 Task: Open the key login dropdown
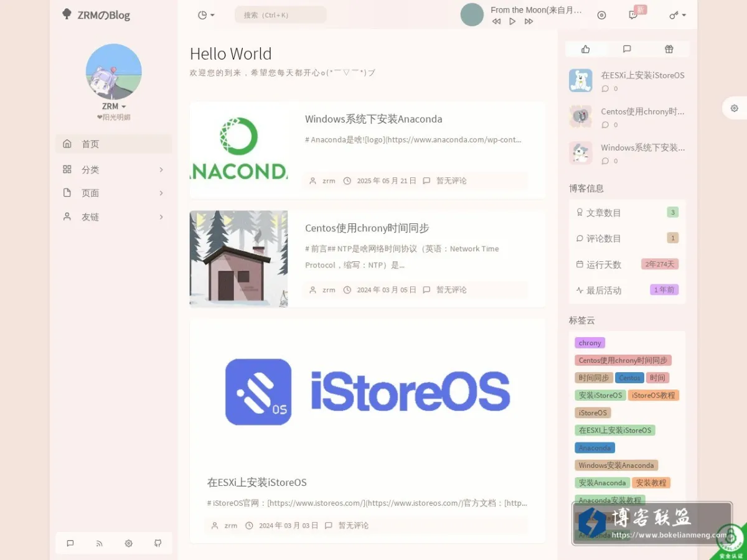pos(678,15)
